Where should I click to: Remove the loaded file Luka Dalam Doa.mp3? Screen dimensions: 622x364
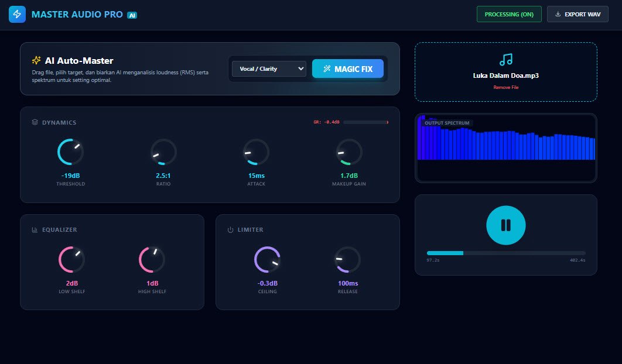pos(506,87)
